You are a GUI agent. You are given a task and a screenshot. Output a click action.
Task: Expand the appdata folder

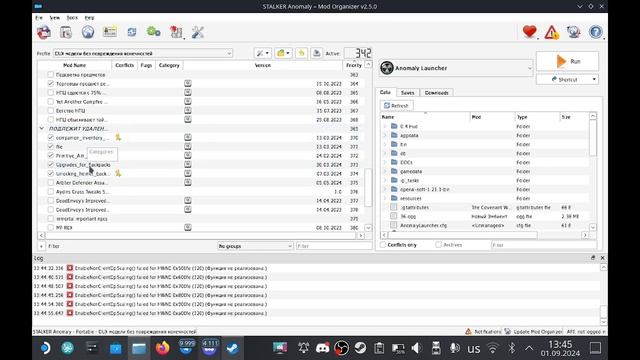pos(384,136)
